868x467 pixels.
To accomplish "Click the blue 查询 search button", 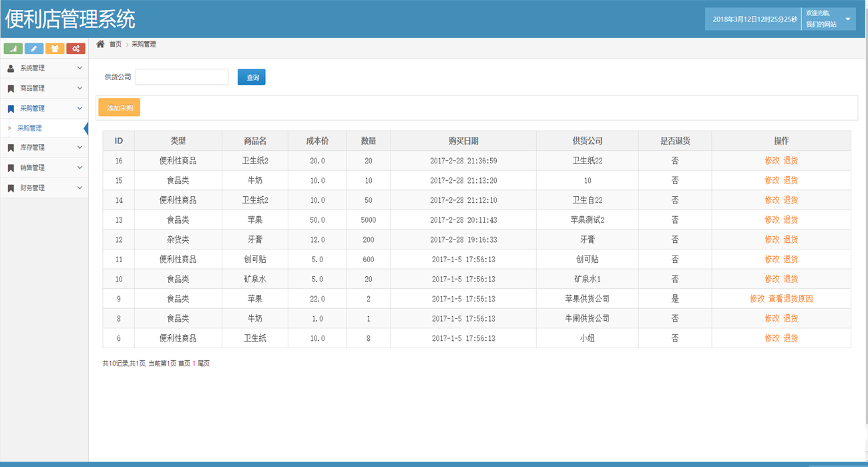I will pos(252,77).
